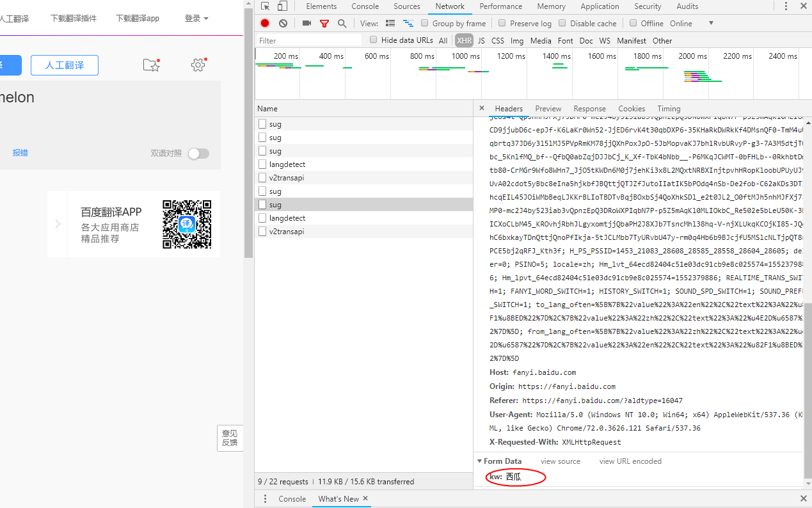Check the Disable cache option
This screenshot has width=812, height=508.
[562, 23]
